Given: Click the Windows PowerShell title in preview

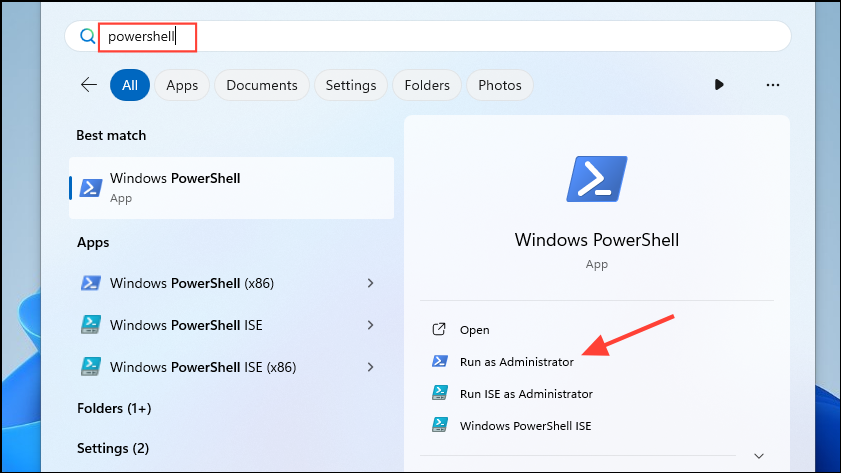Looking at the screenshot, I should click(x=596, y=240).
